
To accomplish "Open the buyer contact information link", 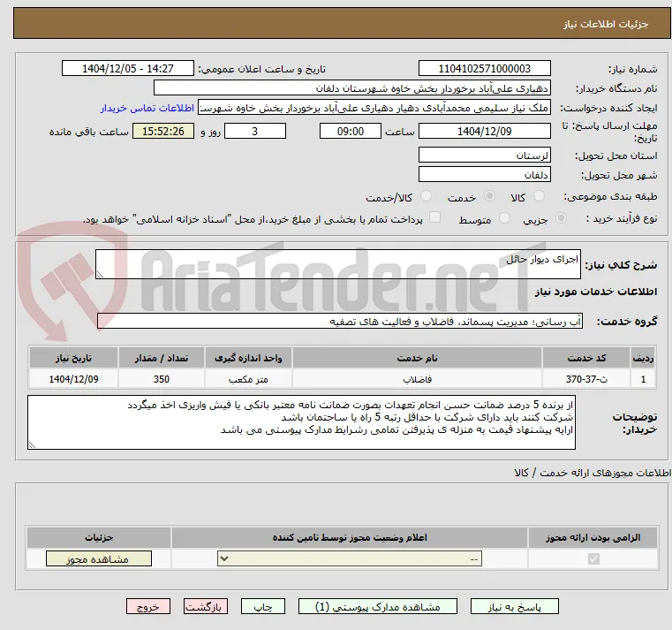I will point(147,108).
